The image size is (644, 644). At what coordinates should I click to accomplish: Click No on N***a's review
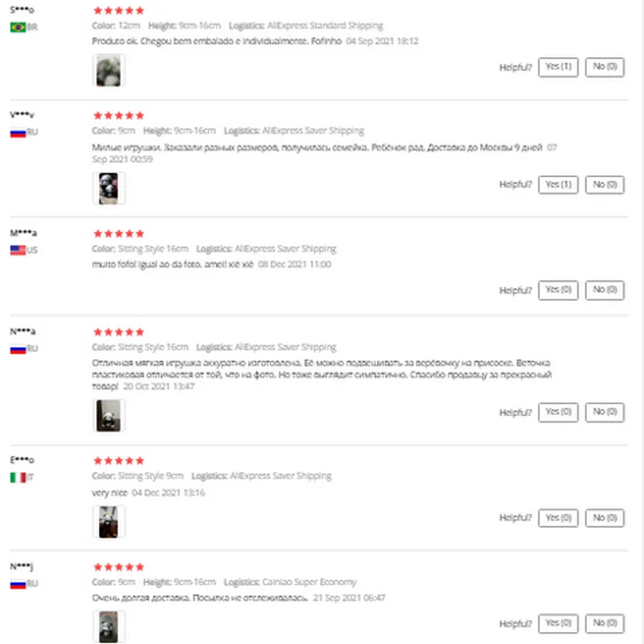[605, 412]
